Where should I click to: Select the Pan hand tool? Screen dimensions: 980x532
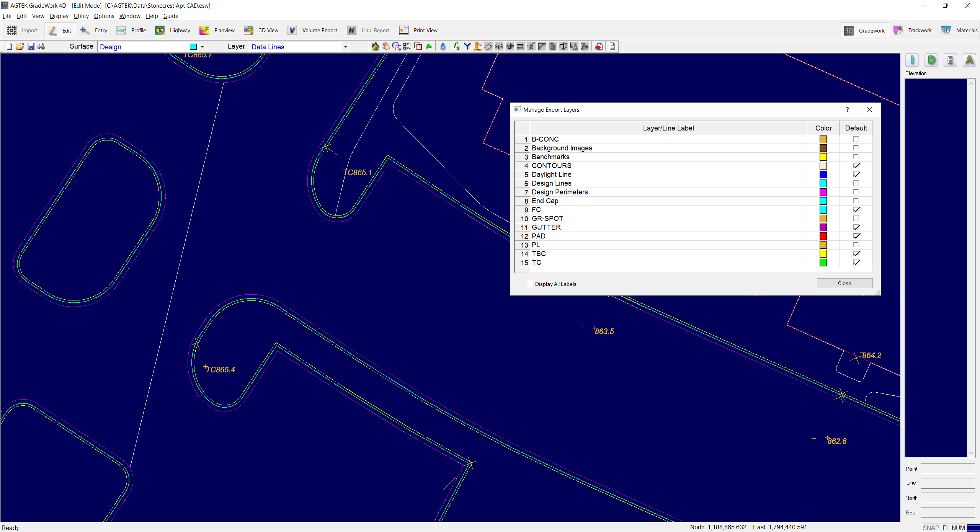pyautogui.click(x=386, y=47)
